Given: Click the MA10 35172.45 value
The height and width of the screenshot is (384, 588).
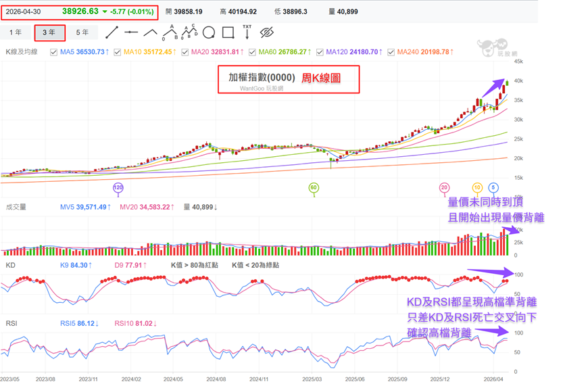Looking at the screenshot, I should click(x=150, y=52).
